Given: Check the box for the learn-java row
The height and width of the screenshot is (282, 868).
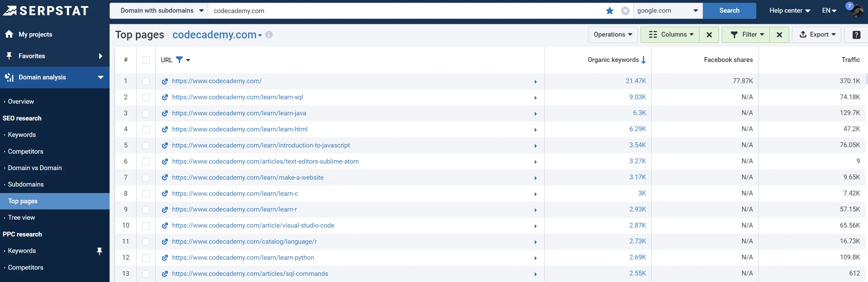Looking at the screenshot, I should (x=146, y=114).
